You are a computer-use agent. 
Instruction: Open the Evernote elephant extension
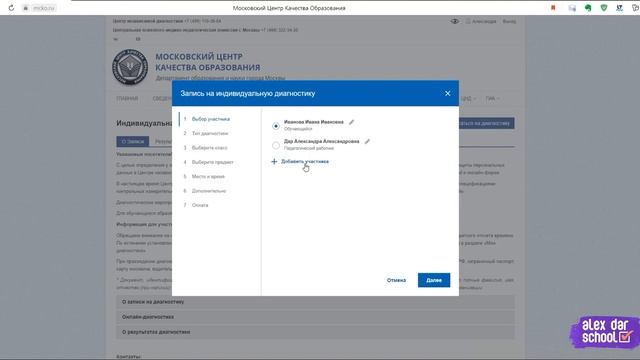[x=588, y=8]
